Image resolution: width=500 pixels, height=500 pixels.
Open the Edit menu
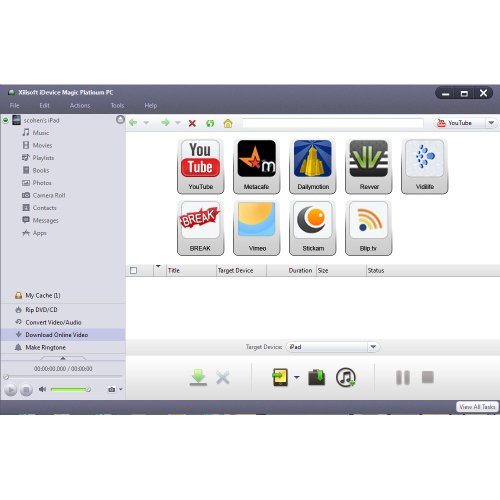coord(44,105)
